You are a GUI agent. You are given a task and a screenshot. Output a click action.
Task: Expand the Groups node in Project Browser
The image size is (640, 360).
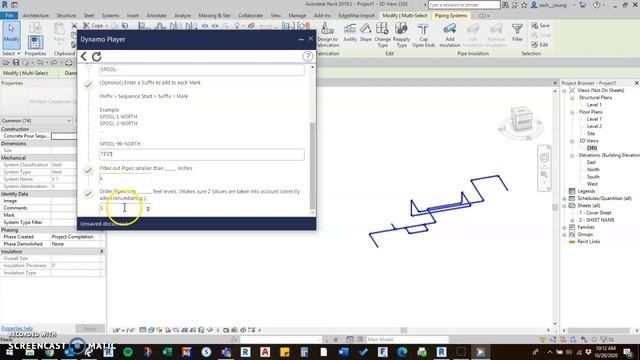point(564,234)
